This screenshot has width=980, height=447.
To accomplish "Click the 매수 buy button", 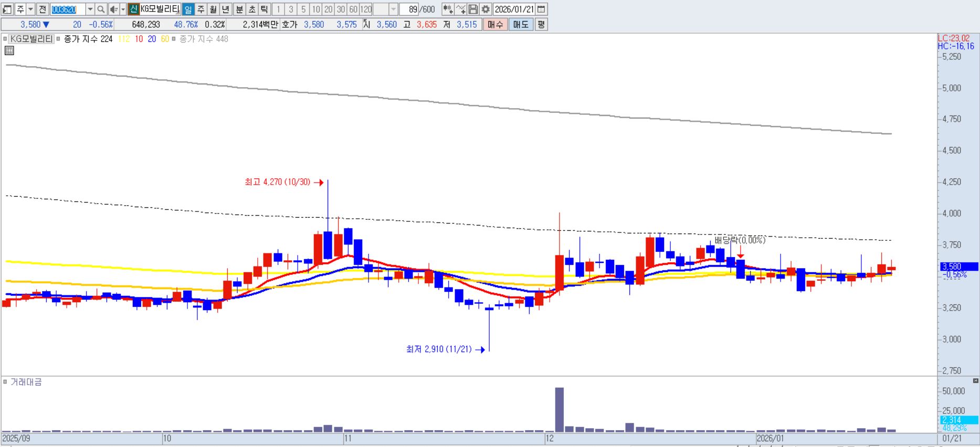I will pyautogui.click(x=495, y=25).
